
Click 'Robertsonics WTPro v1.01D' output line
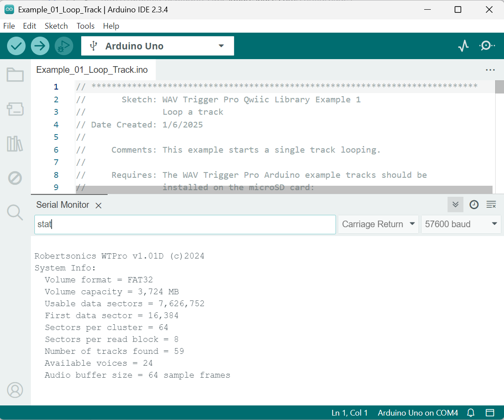pyautogui.click(x=119, y=256)
